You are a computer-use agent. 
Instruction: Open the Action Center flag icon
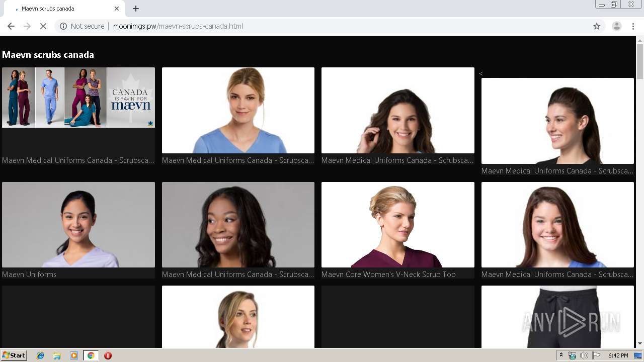[x=596, y=355]
